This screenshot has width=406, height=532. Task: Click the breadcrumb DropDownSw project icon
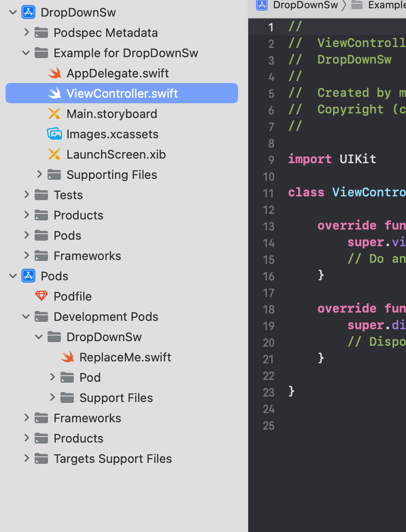262,5
